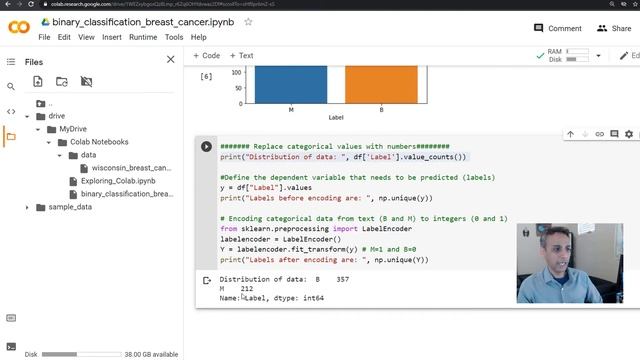Image resolution: width=640 pixels, height=360 pixels.
Task: Open the Tools menu
Action: [174, 37]
